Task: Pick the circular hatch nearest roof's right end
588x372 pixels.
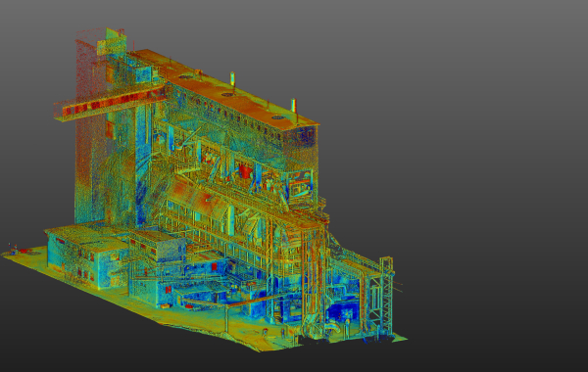Action: [278, 117]
